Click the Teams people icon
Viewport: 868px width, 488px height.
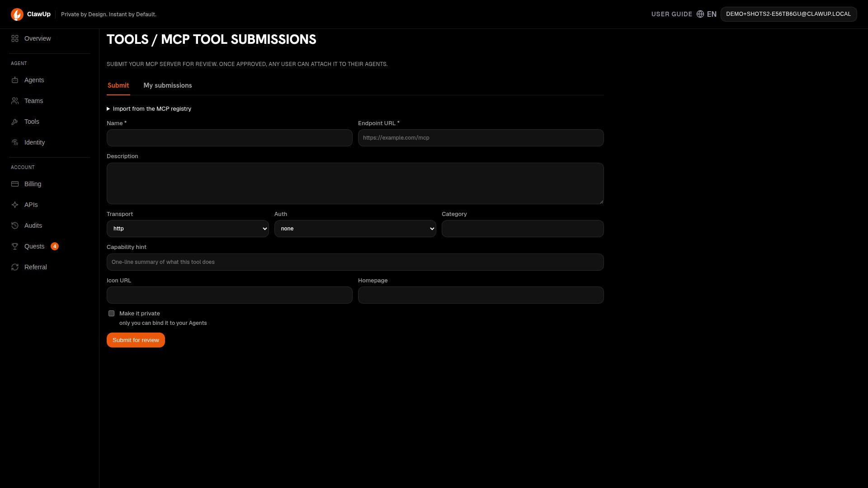[15, 101]
